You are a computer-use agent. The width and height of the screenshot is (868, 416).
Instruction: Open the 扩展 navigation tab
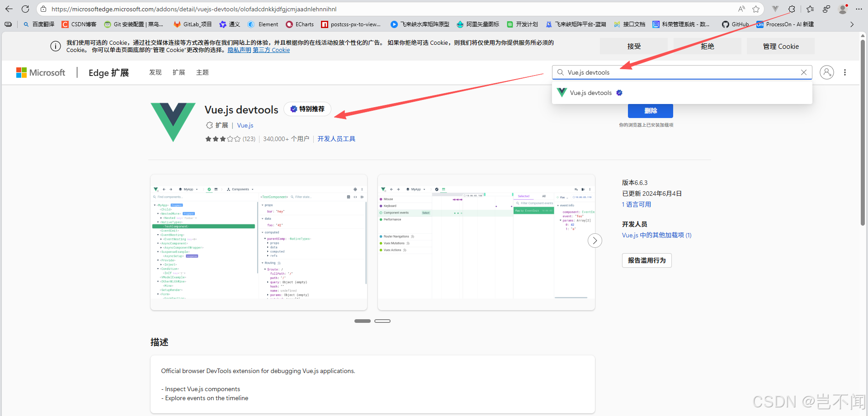179,72
